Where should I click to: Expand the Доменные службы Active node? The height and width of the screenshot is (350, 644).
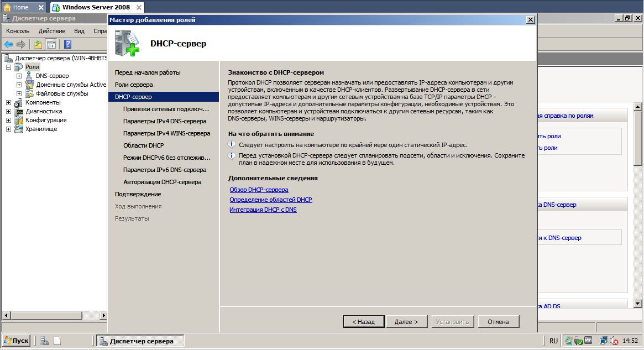tap(19, 85)
